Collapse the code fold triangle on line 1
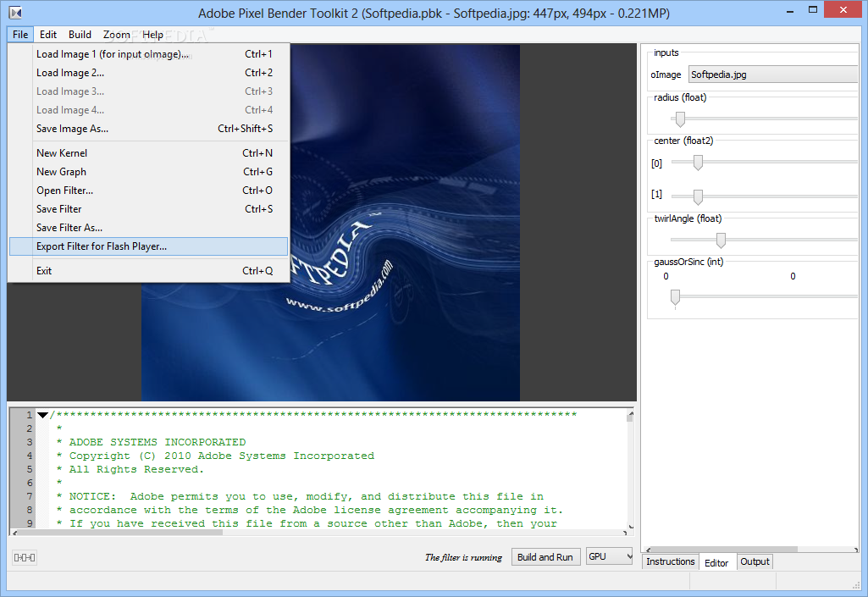The width and height of the screenshot is (868, 597). tap(42, 415)
